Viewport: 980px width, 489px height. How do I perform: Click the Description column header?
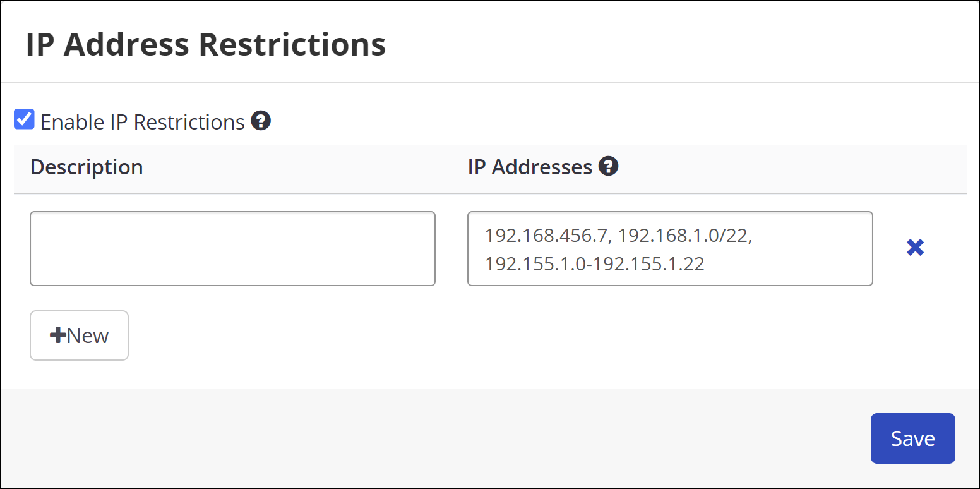click(x=86, y=166)
